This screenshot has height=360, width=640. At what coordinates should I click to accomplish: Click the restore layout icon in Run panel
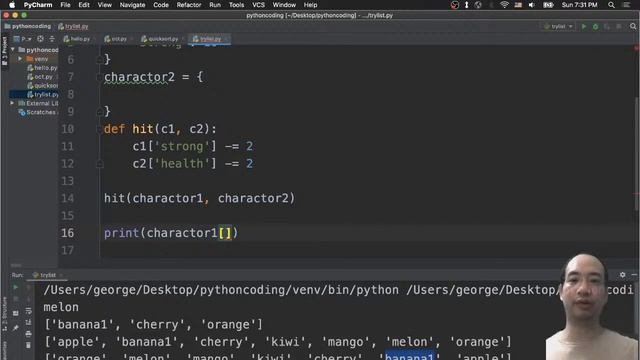tap(16, 313)
